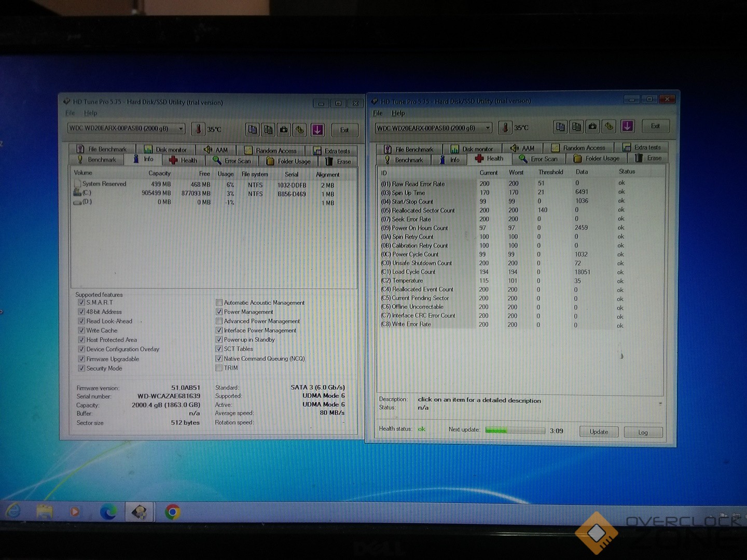Click Exit button in left HD Tune window
The width and height of the screenshot is (747, 560).
[x=344, y=130]
